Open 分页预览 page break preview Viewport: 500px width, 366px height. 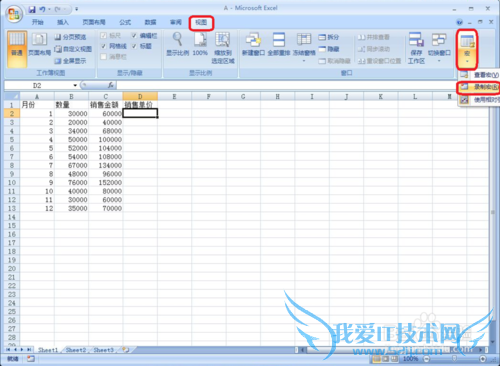tap(70, 37)
